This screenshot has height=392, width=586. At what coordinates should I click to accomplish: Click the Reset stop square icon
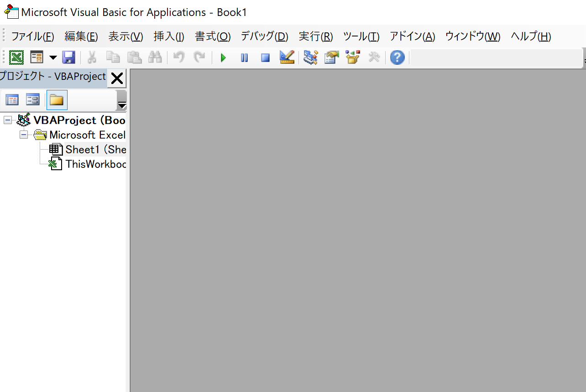coord(265,58)
